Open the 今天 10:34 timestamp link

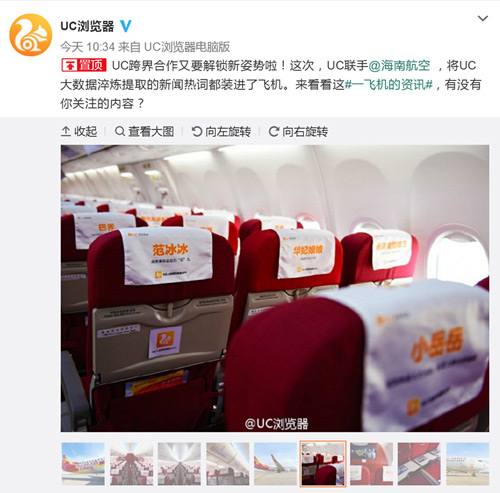click(88, 47)
